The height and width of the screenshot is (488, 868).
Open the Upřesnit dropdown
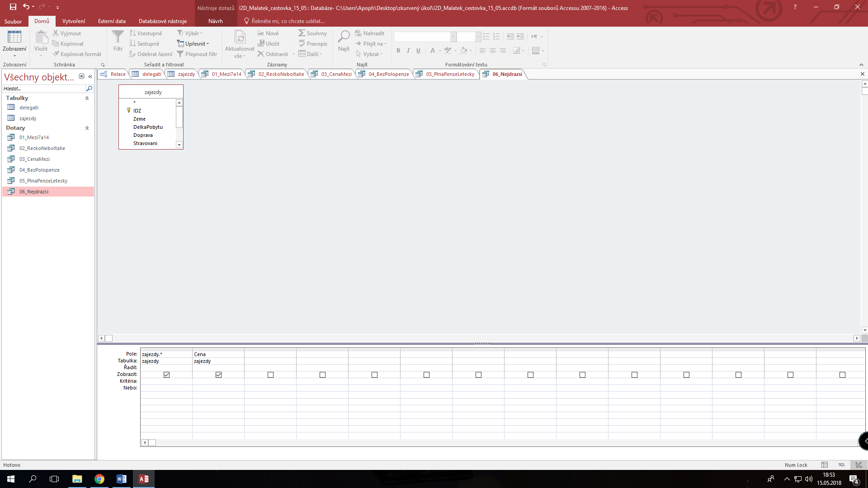194,44
